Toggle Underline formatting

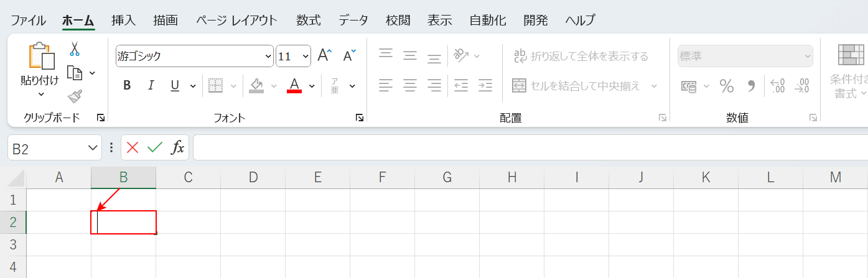tap(175, 86)
